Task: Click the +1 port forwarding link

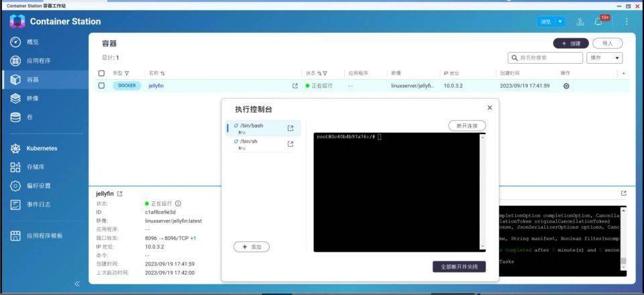Action: pyautogui.click(x=193, y=238)
